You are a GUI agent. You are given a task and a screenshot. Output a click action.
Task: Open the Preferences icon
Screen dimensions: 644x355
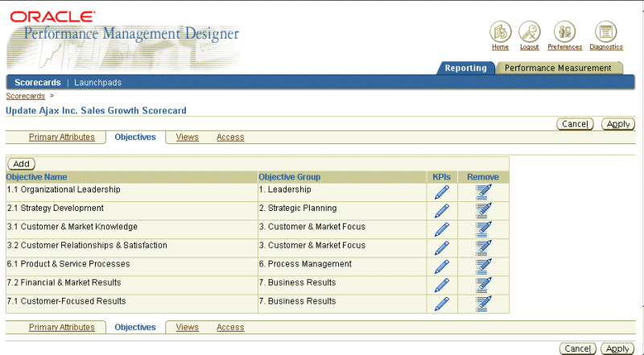pos(565,31)
